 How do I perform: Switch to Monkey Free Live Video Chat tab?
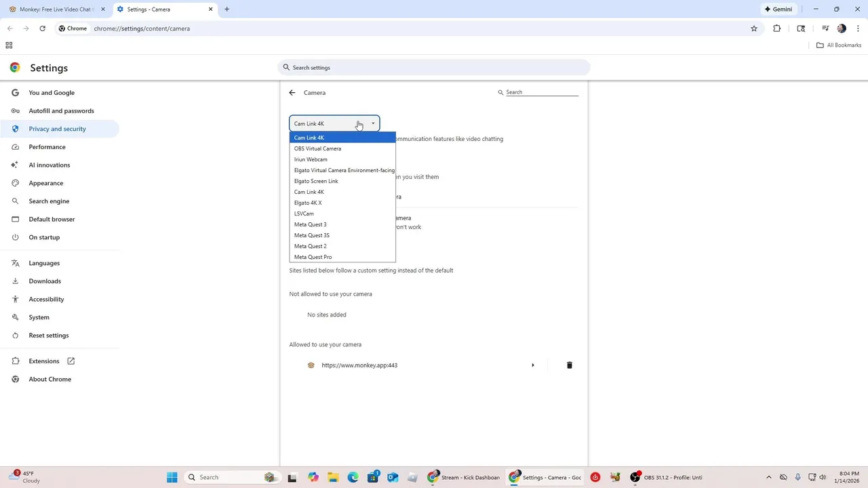[57, 9]
